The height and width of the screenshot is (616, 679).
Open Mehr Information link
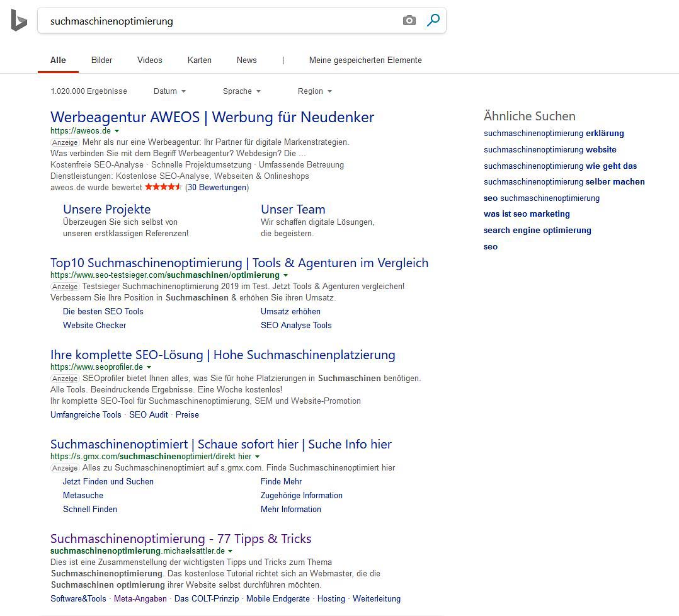291,509
